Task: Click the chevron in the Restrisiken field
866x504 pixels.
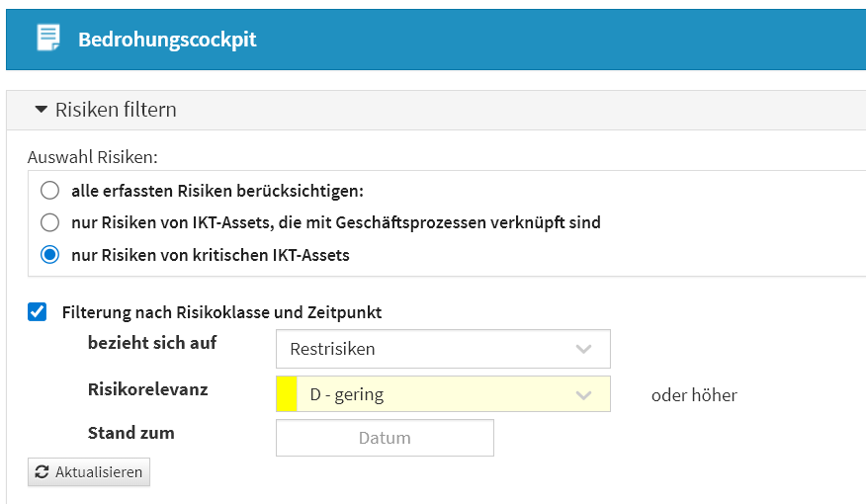Action: point(583,349)
